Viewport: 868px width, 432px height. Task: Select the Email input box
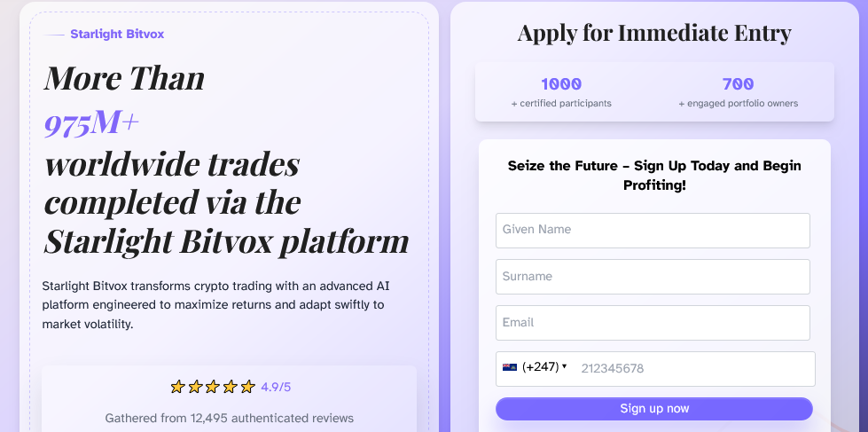click(653, 323)
